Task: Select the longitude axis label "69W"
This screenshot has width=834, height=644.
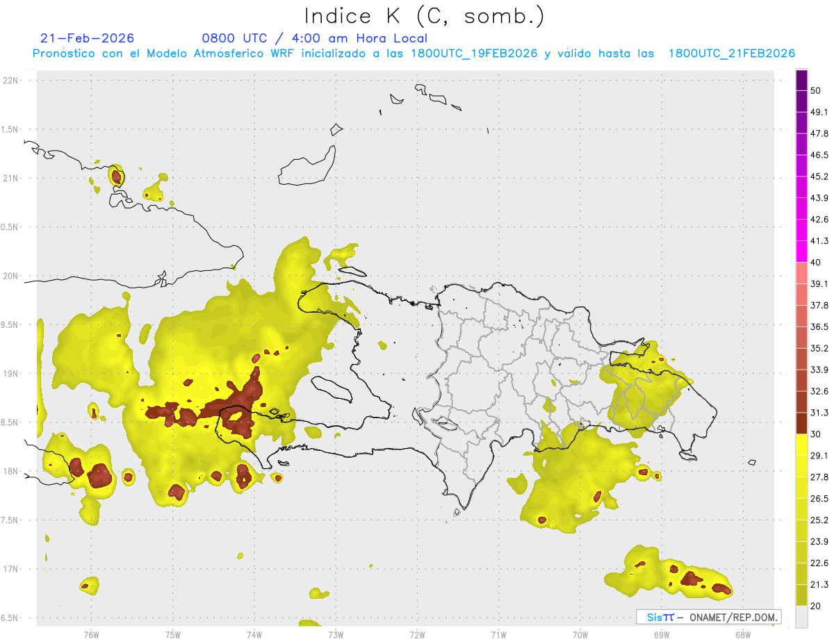Action: point(661,634)
